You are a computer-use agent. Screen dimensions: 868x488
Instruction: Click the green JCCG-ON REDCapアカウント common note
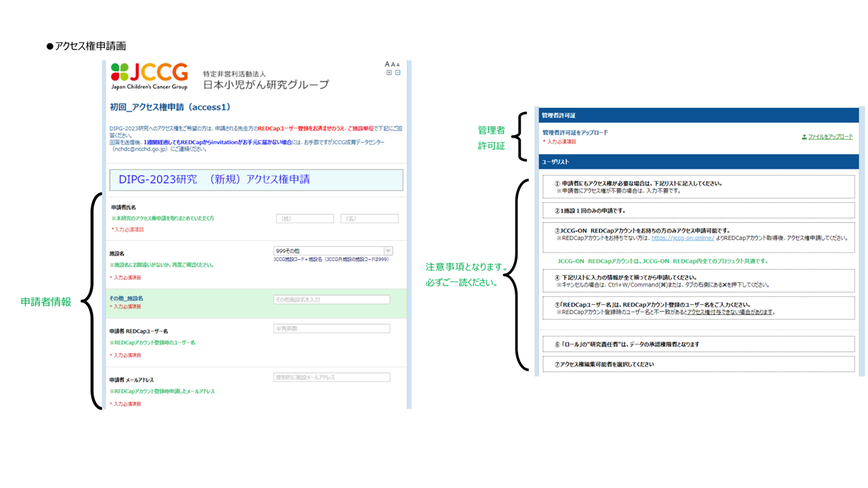663,261
